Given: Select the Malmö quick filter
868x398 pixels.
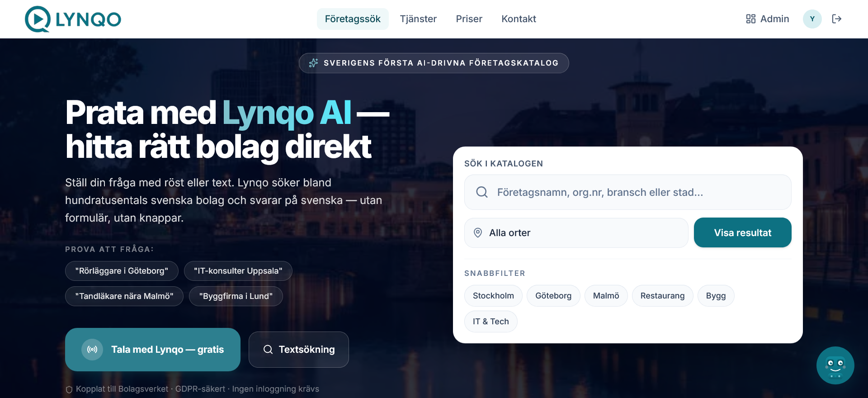Looking at the screenshot, I should 606,296.
